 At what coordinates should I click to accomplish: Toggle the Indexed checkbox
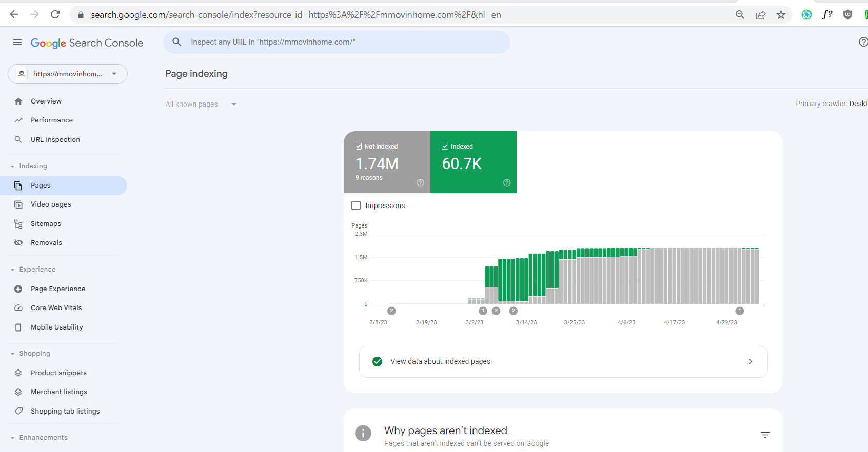[445, 147]
